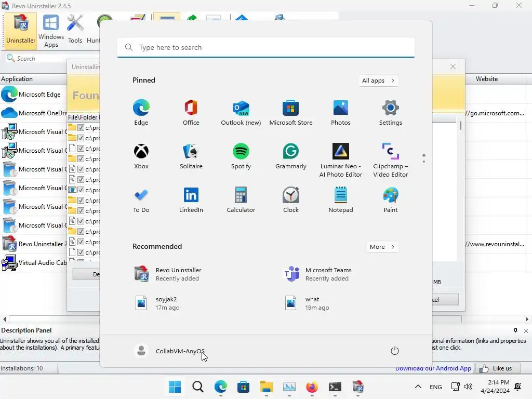Toggle checkbox of seventh leftover file row
This screenshot has width=532, height=399.
click(x=81, y=190)
